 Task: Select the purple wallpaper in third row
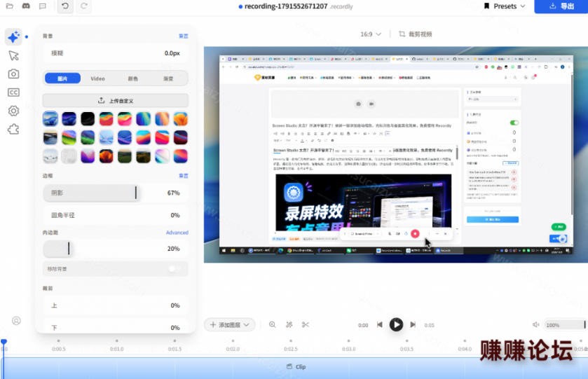[88, 156]
